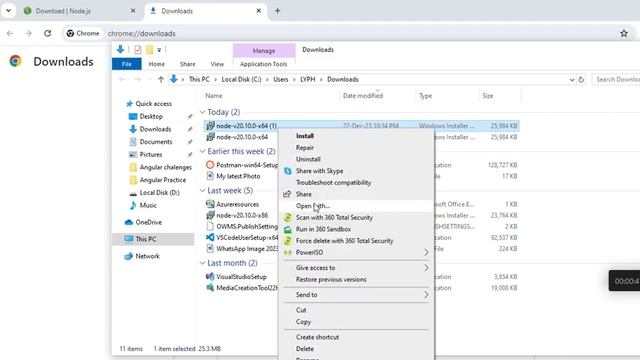640x360 pixels.
Task: Click the Explorer up-one-level arrow
Action: (161, 80)
